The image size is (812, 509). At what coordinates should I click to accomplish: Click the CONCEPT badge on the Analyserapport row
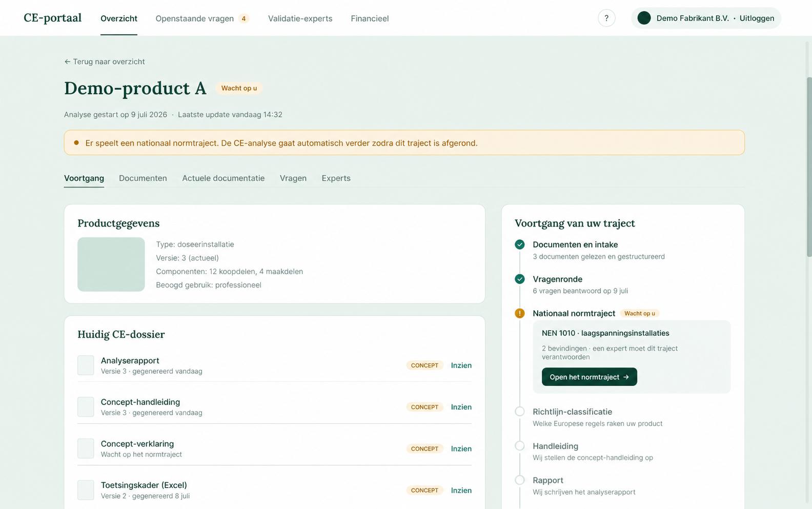(424, 365)
